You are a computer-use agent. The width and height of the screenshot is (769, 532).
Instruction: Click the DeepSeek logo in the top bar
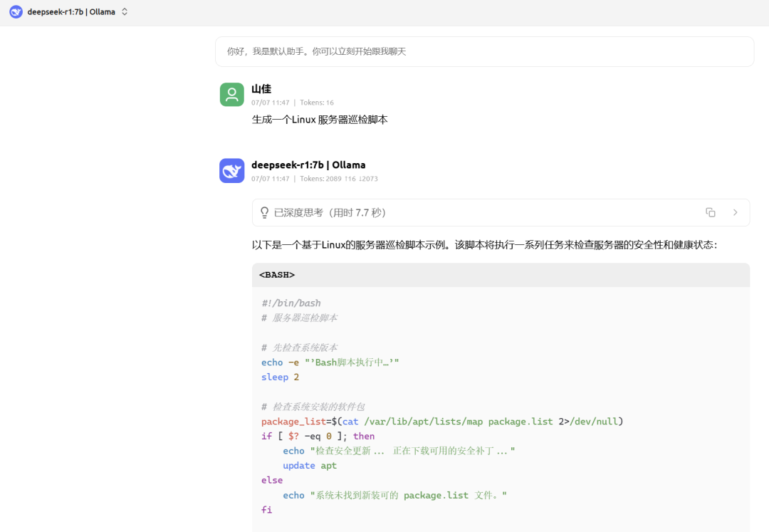pos(16,12)
